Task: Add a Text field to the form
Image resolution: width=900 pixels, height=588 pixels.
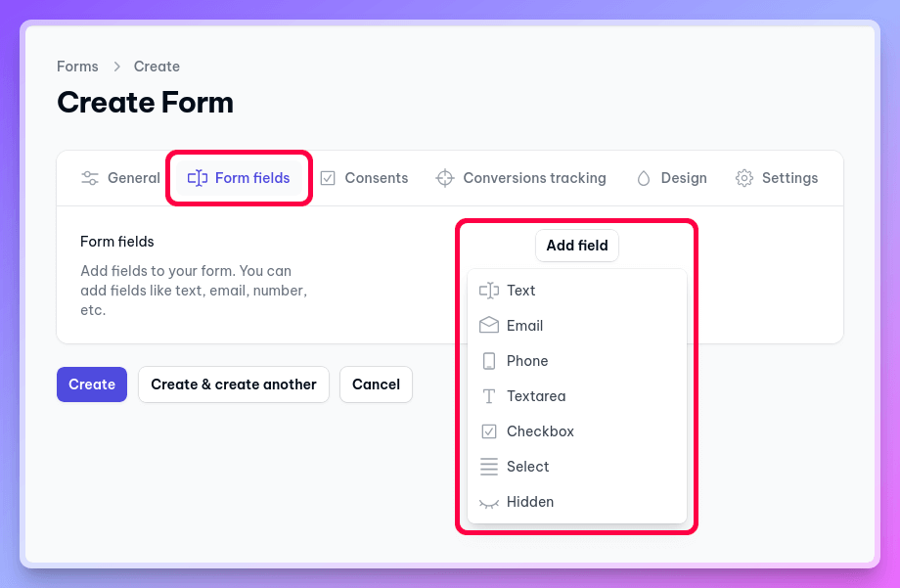Action: click(x=521, y=291)
